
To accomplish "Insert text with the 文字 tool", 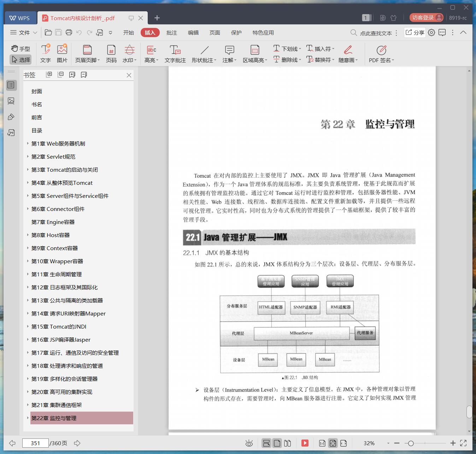I will 46,54.
